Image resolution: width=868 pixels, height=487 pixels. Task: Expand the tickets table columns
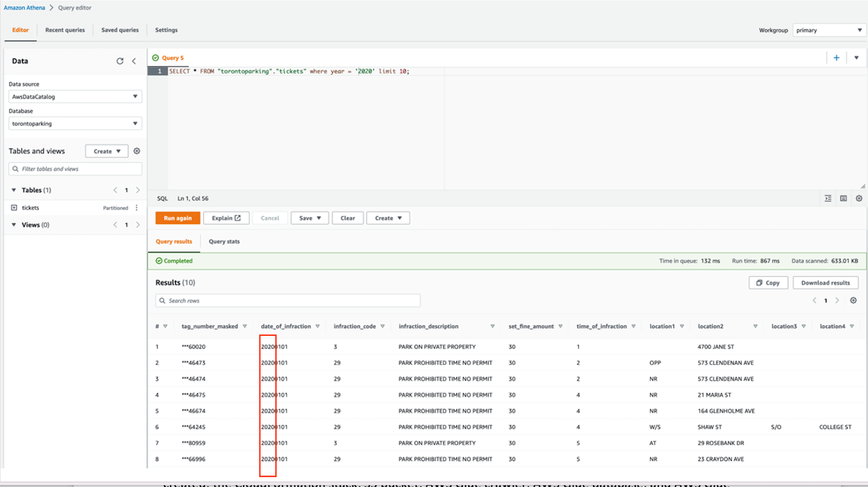(x=14, y=208)
